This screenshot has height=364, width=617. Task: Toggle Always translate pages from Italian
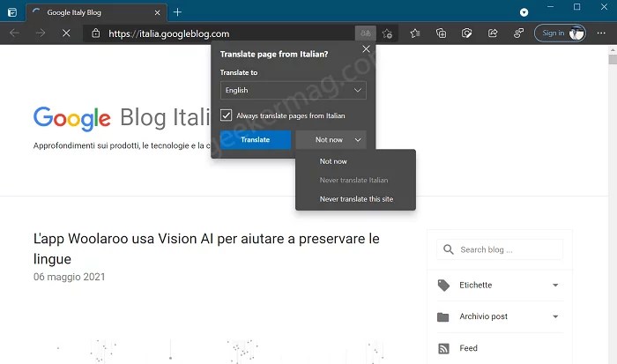[x=226, y=115]
